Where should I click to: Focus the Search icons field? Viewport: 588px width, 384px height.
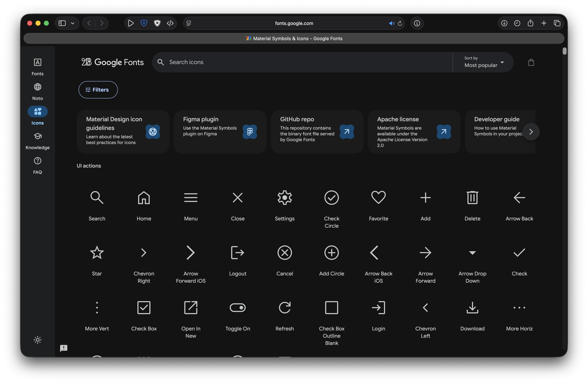click(302, 62)
